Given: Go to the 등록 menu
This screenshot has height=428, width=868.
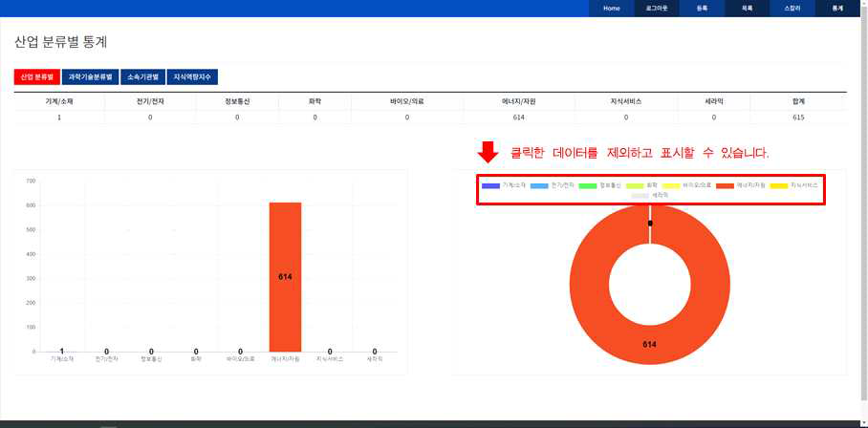Looking at the screenshot, I should pos(702,8).
